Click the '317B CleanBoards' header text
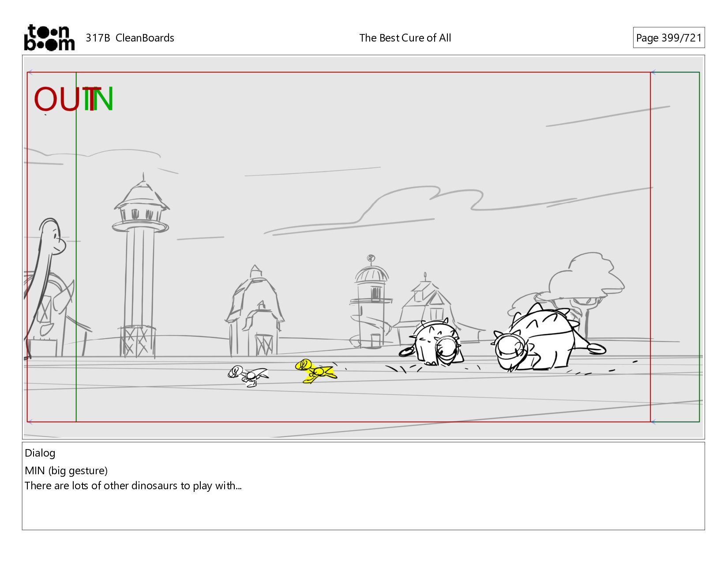The height and width of the screenshot is (563, 728). pos(130,38)
